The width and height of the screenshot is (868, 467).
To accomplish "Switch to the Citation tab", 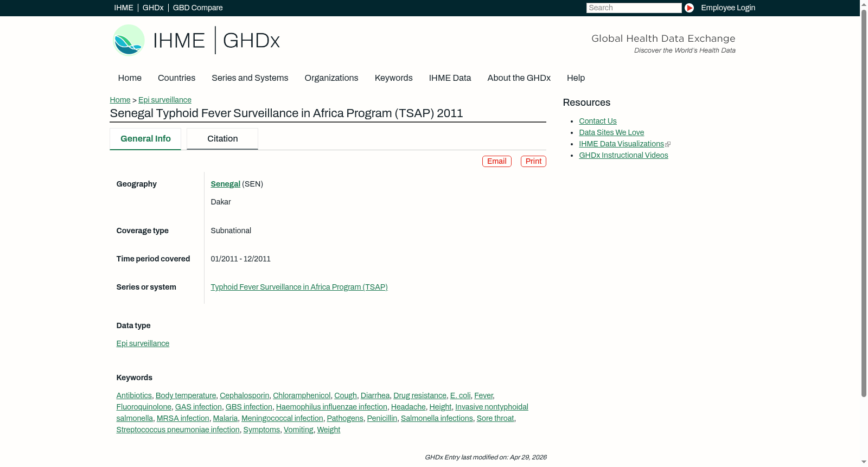I will (222, 139).
